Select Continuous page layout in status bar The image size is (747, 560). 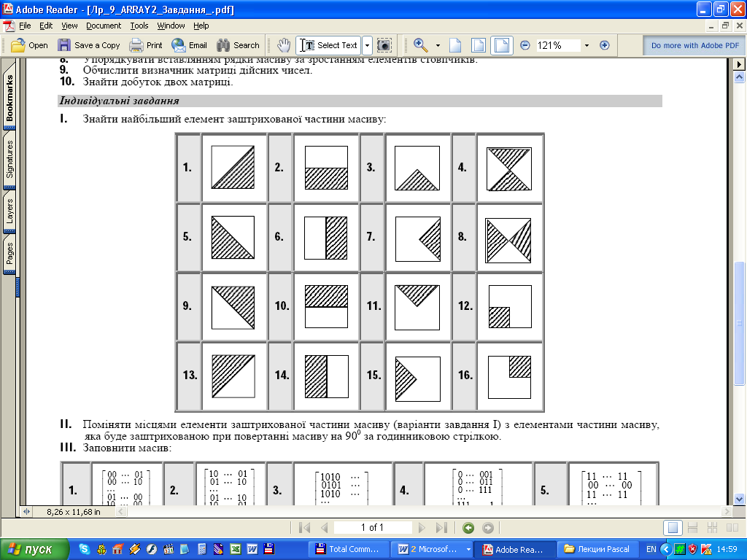click(693, 528)
